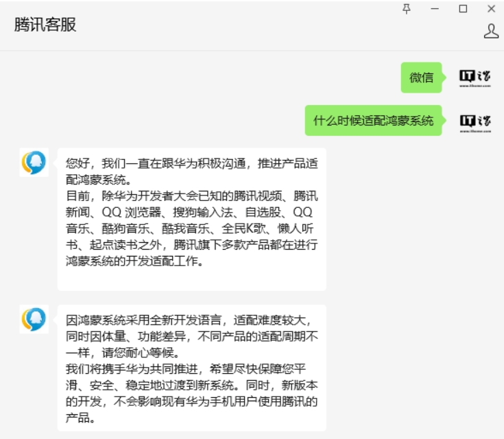Click the line 新闻、QQ 浏览器、搜狗输入法

pos(189,212)
